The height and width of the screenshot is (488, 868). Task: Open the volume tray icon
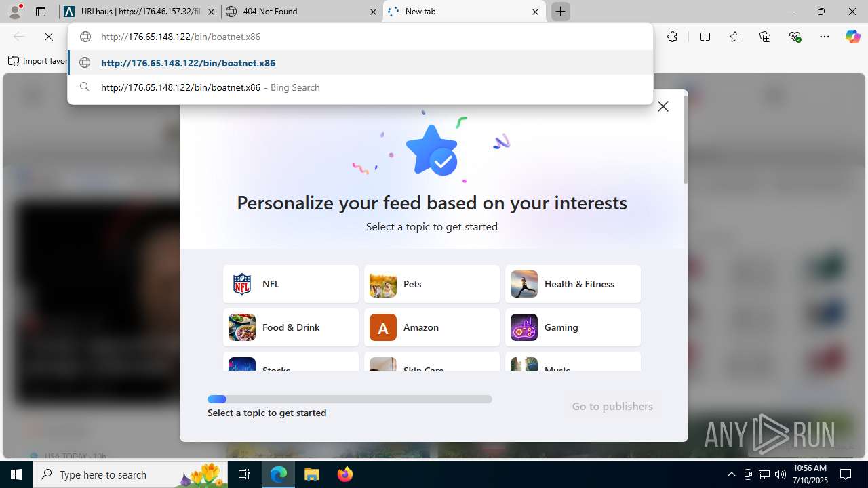click(780, 474)
